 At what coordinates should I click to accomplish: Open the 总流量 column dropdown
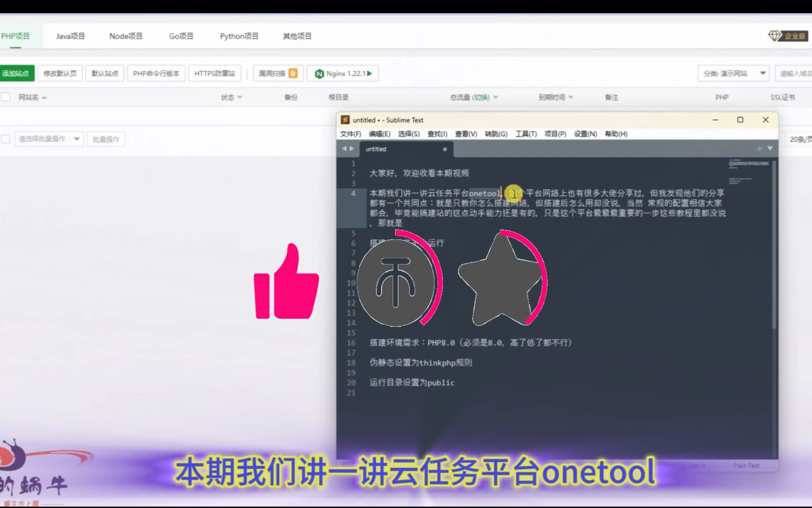point(495,97)
